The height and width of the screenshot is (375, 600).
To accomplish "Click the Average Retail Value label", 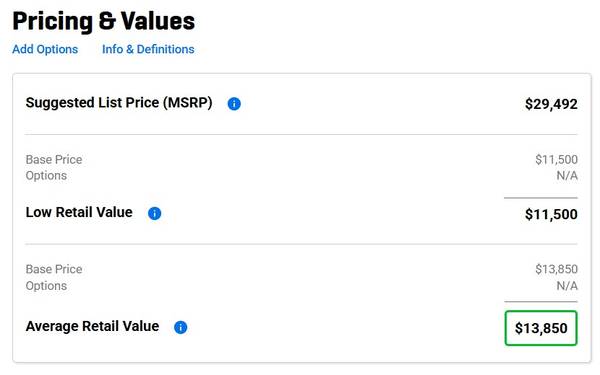I will (92, 326).
